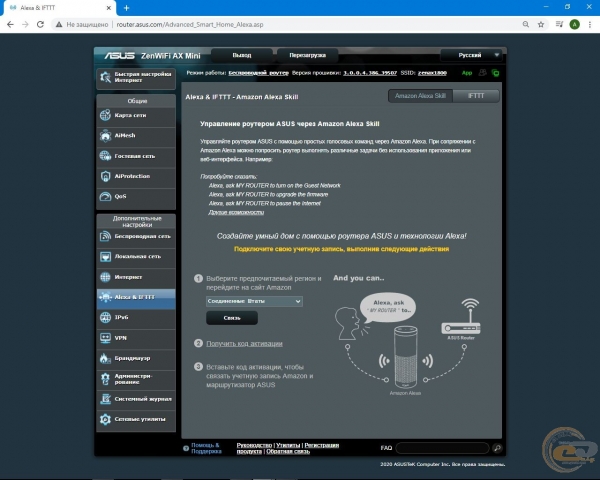
Task: Open the QoS gauge icon
Action: (x=105, y=196)
